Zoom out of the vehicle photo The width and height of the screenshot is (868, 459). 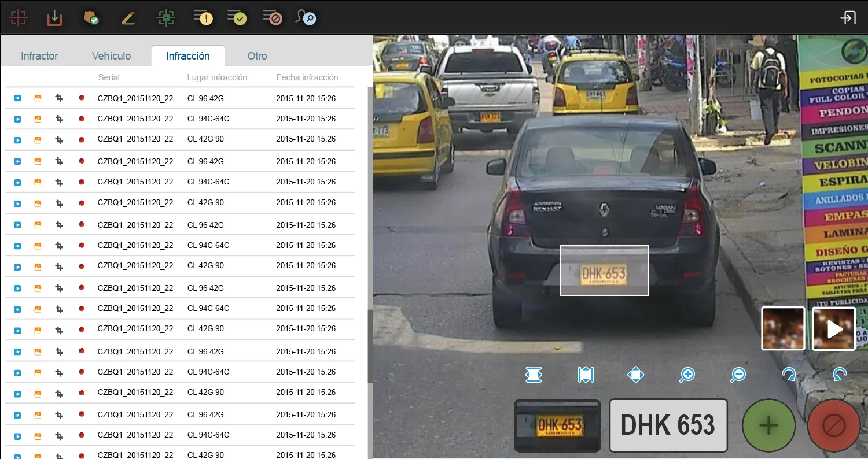tap(738, 375)
